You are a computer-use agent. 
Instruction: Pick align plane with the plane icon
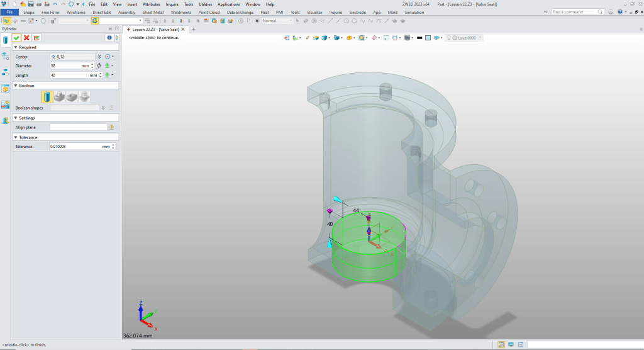(111, 127)
